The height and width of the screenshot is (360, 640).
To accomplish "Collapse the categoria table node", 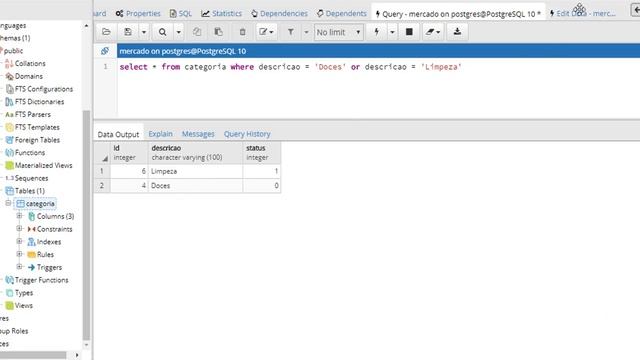I will point(8,203).
